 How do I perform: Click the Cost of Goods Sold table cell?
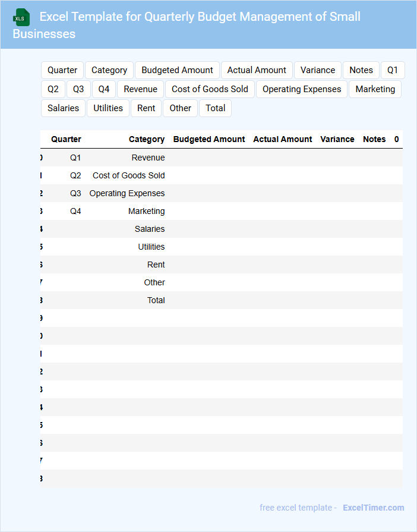(129, 175)
